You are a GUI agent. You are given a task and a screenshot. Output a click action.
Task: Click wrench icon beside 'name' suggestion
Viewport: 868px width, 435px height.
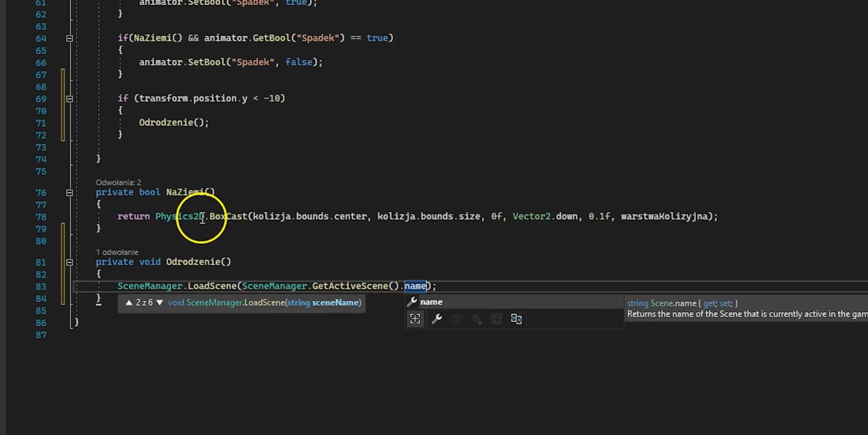pos(412,302)
